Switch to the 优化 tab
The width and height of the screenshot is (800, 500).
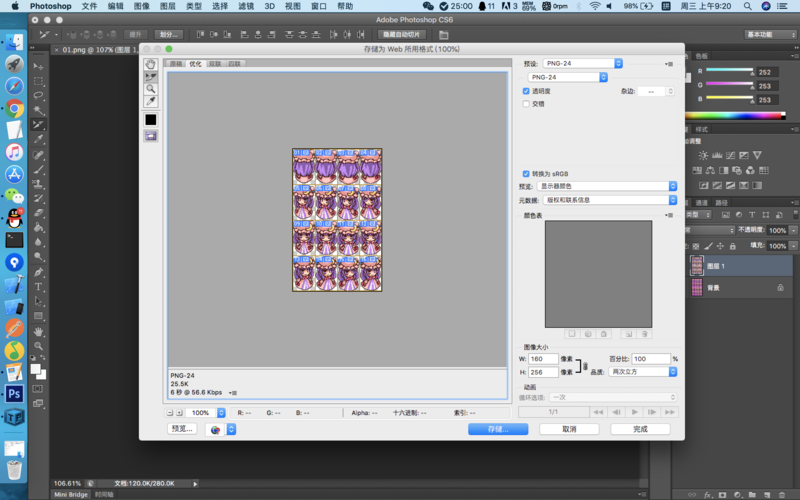point(195,64)
